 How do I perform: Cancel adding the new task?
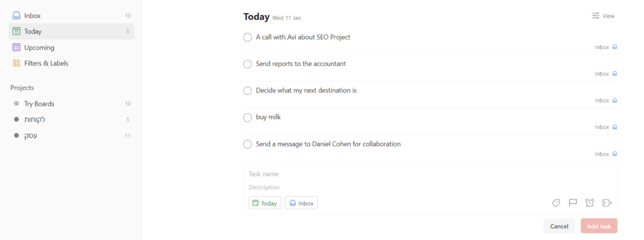click(x=559, y=226)
